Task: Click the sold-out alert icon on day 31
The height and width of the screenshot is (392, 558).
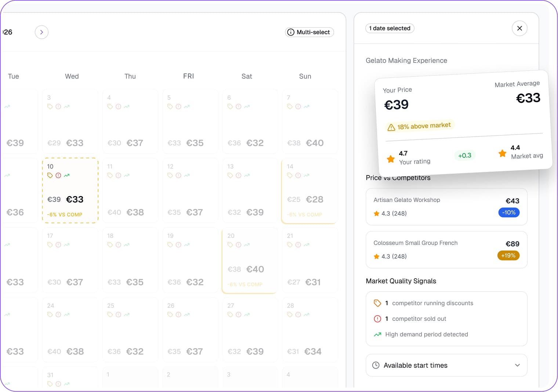Action: tap(58, 384)
